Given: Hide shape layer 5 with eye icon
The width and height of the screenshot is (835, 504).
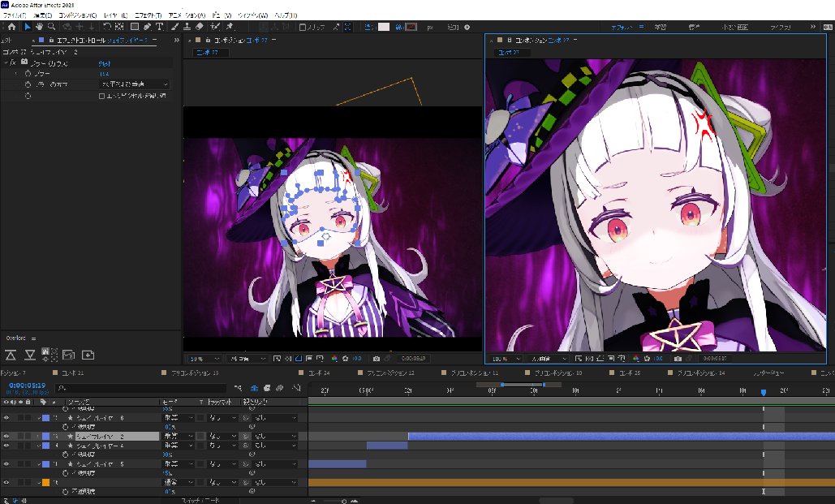Looking at the screenshot, I should point(6,464).
